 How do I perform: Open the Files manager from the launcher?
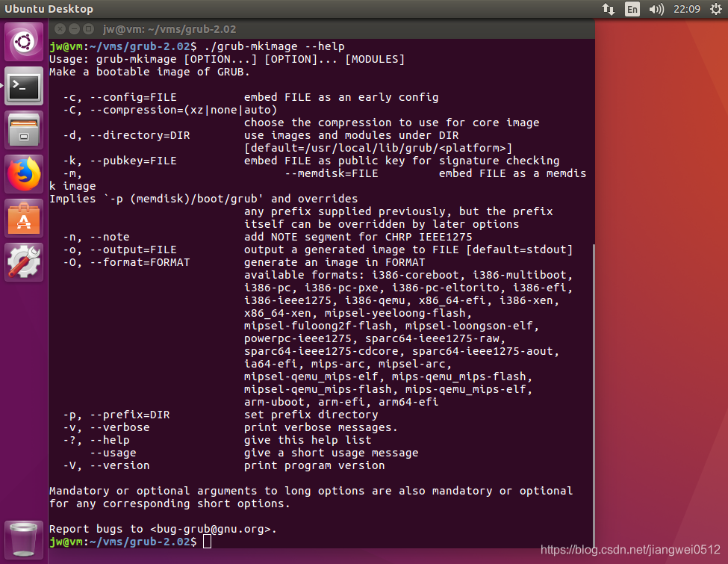(24, 130)
